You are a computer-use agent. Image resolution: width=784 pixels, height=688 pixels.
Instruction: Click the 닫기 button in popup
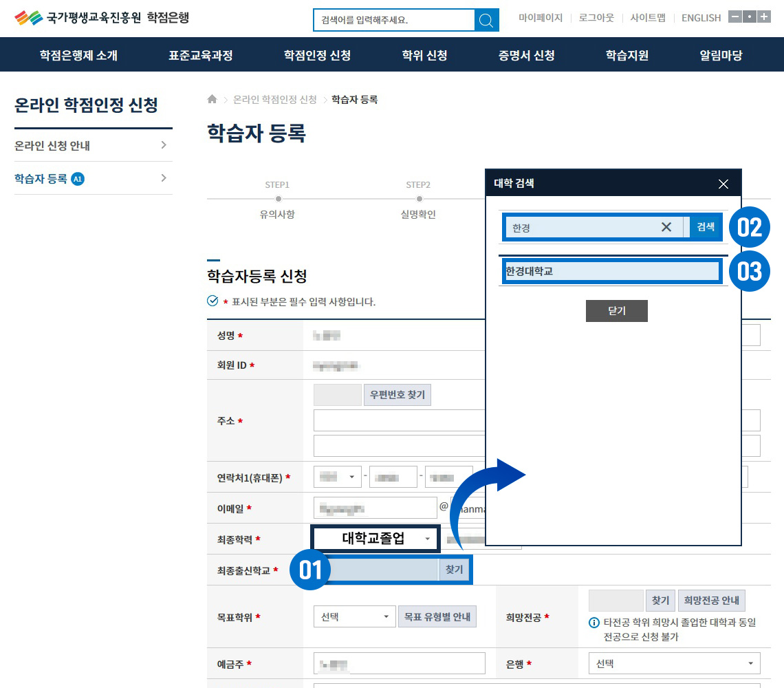(616, 311)
